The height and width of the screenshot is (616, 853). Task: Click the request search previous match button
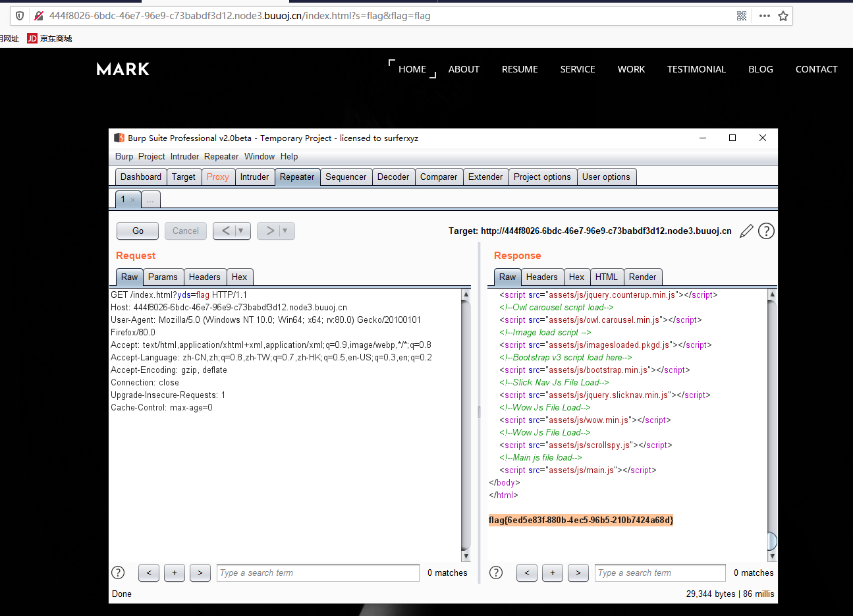coord(149,573)
